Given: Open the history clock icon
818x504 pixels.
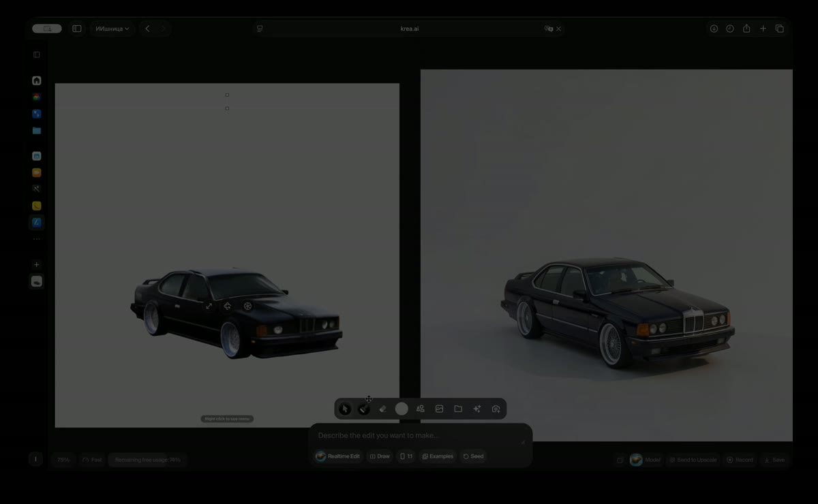Looking at the screenshot, I should 730,29.
